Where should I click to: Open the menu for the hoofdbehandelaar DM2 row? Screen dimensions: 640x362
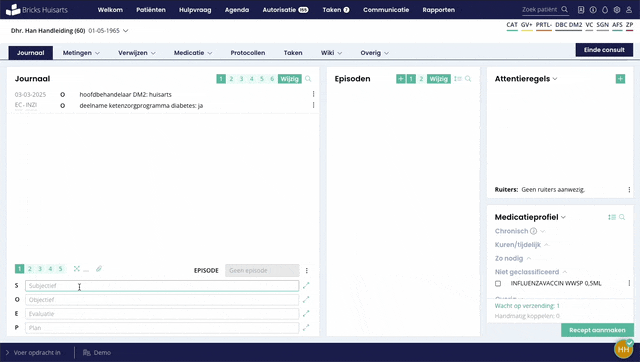tap(313, 94)
